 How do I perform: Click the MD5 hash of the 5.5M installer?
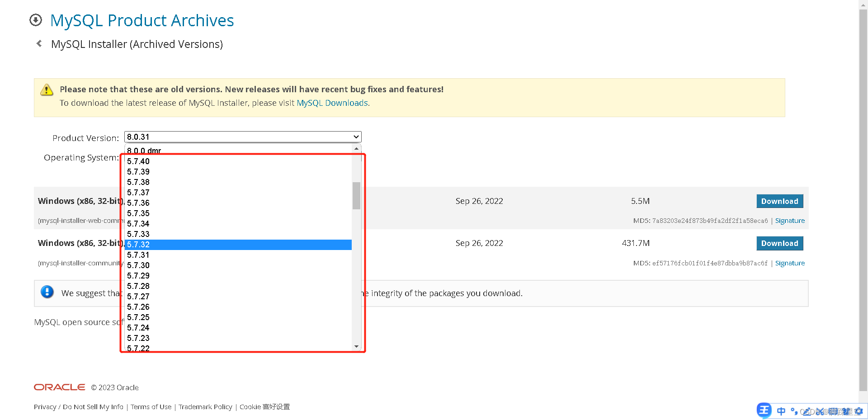(x=710, y=221)
